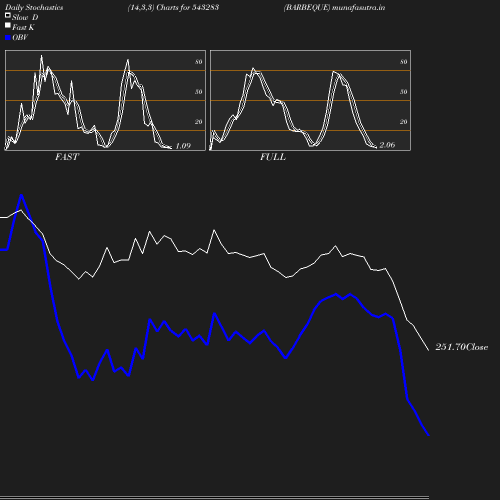Screen dimensions: 500x500
Task: Click the 20 level label in FULL chart
Action: point(404,122)
